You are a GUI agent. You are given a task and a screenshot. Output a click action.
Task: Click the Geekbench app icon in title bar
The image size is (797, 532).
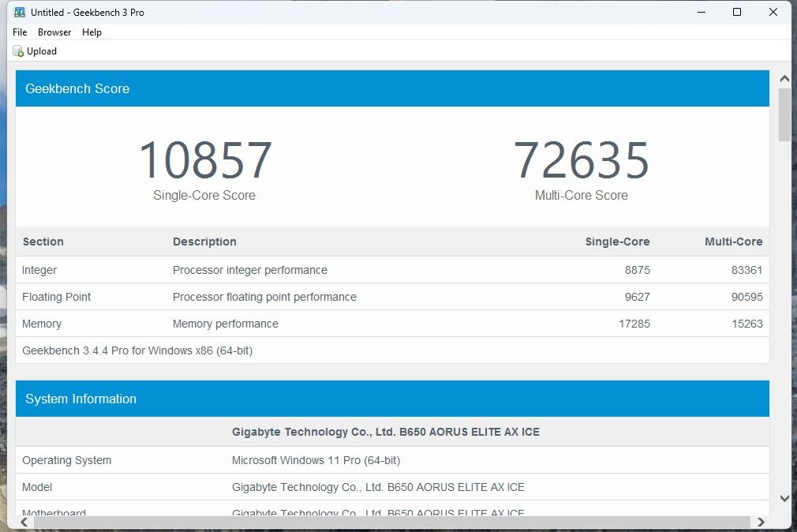point(19,12)
